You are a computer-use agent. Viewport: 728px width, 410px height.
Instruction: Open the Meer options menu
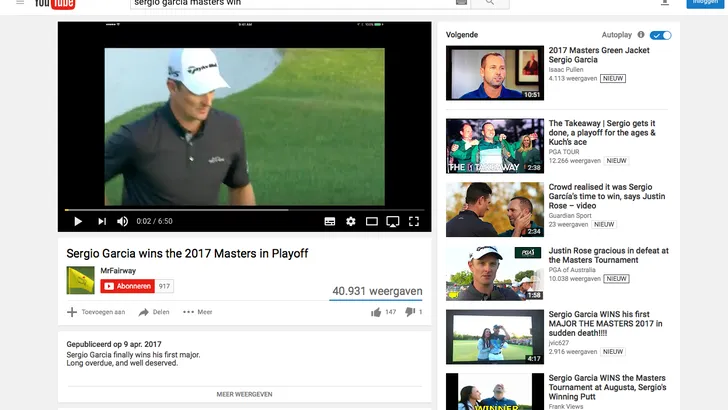197,312
